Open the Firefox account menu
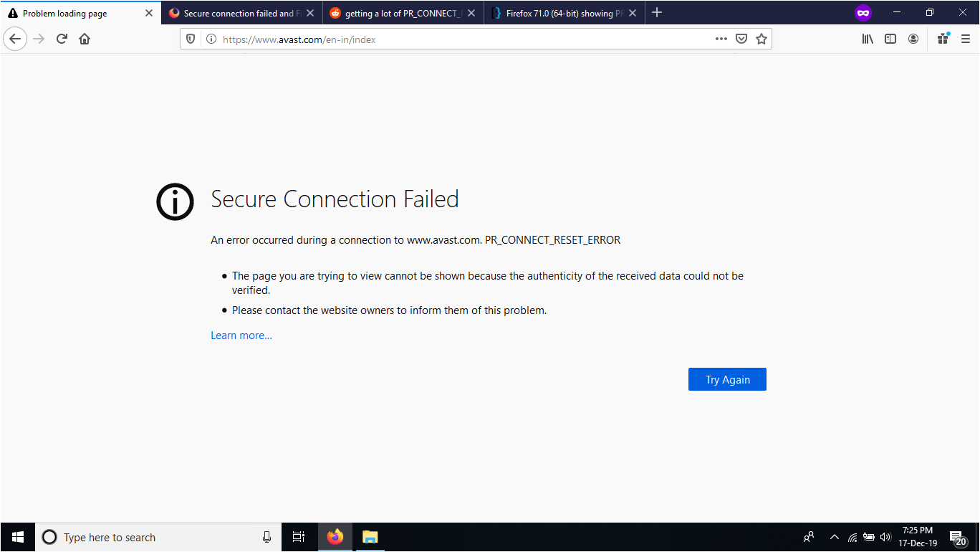This screenshot has height=552, width=980. (x=913, y=39)
